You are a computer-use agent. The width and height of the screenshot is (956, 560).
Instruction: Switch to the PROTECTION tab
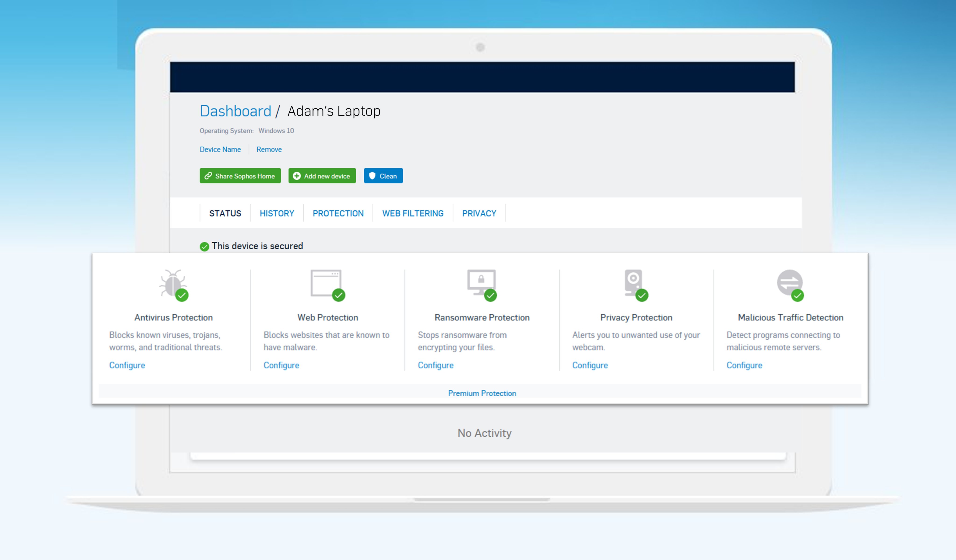pos(338,213)
